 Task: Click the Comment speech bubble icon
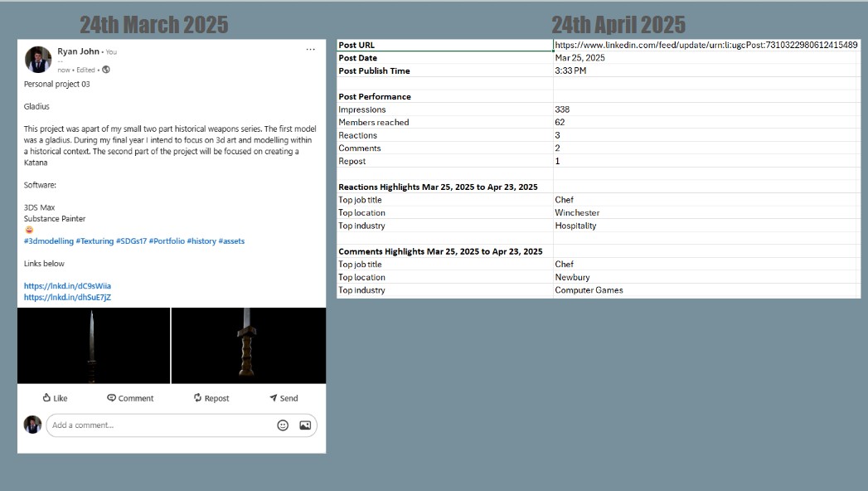point(111,397)
